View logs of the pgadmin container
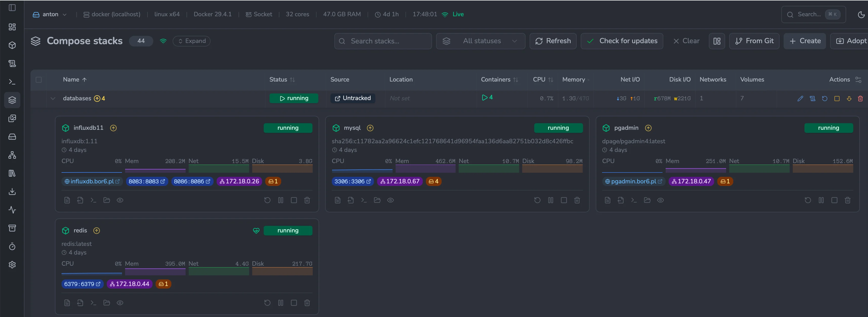This screenshot has height=317, width=868. (x=608, y=200)
